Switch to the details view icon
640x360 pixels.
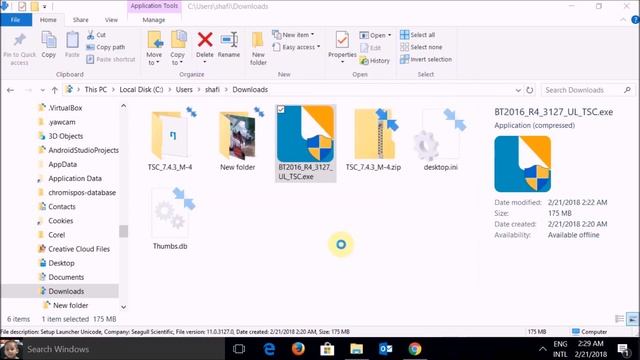(620, 319)
